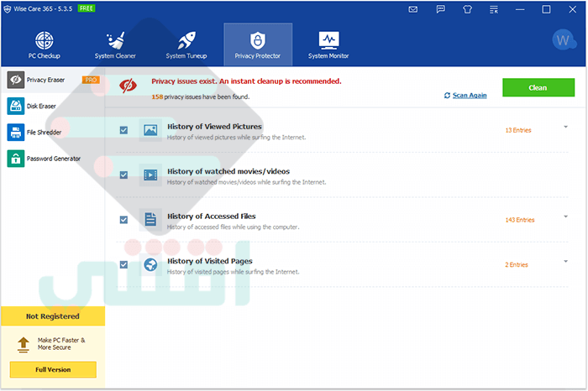
Task: Click History of Viewed Pictures title
Action: 214,127
